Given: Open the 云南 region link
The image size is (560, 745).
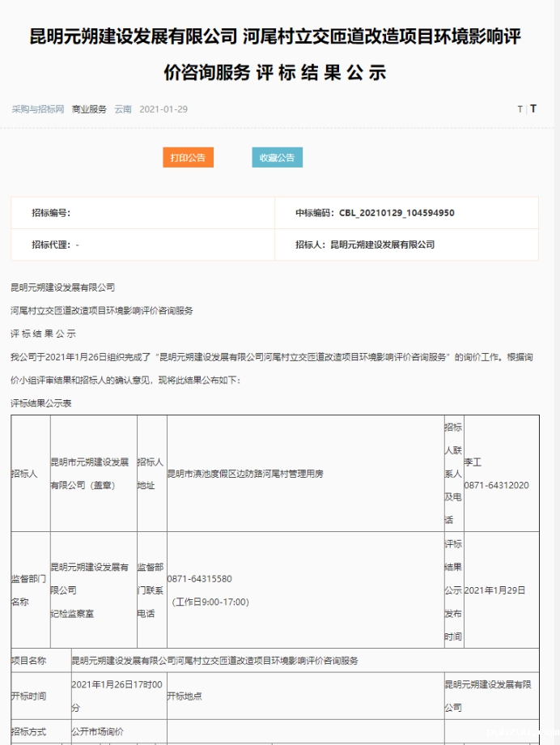Looking at the screenshot, I should click(x=123, y=109).
